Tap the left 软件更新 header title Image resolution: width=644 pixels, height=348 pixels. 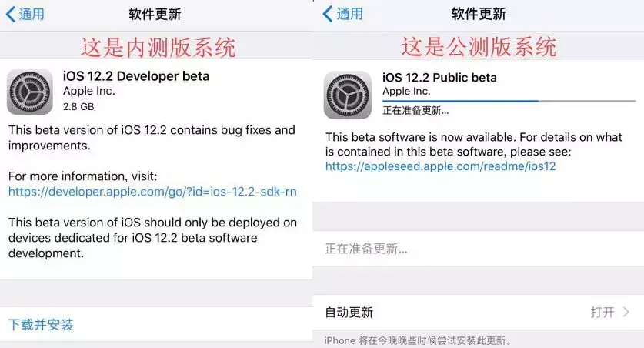(x=155, y=14)
